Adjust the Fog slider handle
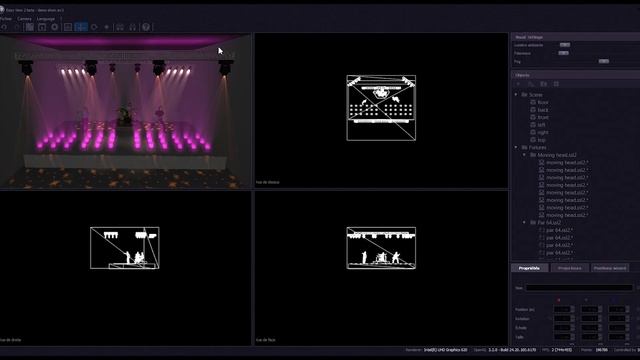 (604, 61)
